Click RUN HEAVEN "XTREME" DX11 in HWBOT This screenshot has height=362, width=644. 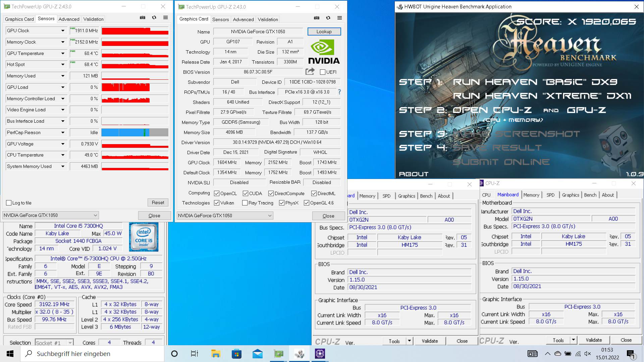pos(542,96)
